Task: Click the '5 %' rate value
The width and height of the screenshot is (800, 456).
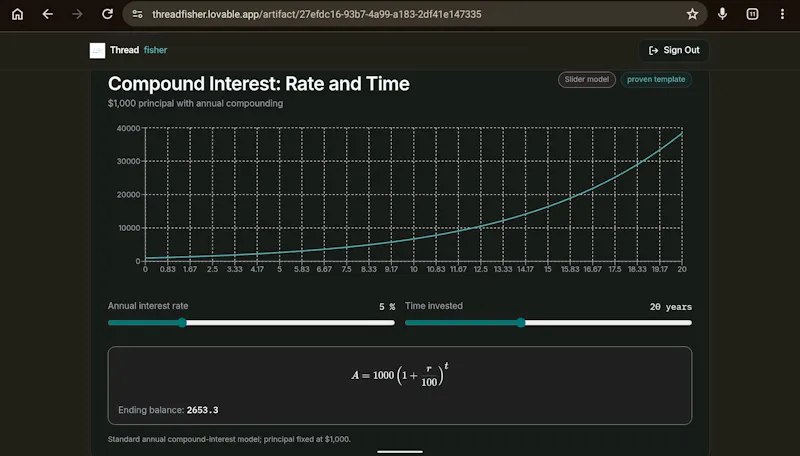Action: 387,307
